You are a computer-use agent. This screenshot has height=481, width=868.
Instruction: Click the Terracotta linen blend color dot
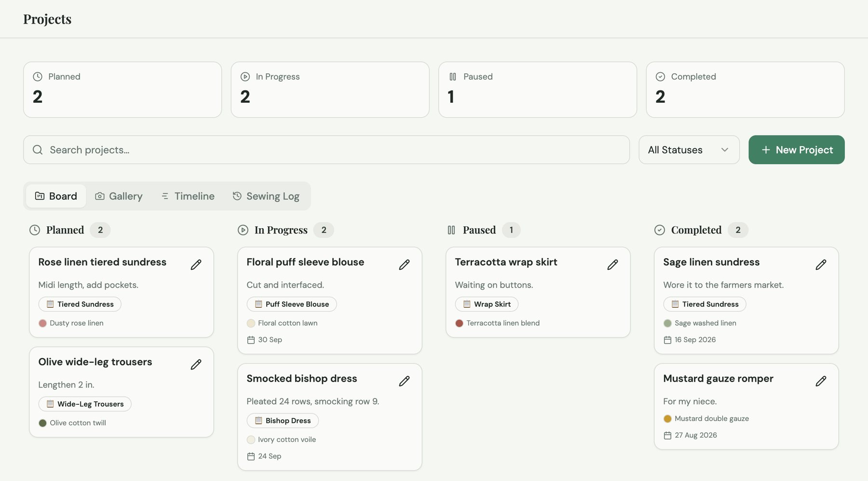(459, 323)
